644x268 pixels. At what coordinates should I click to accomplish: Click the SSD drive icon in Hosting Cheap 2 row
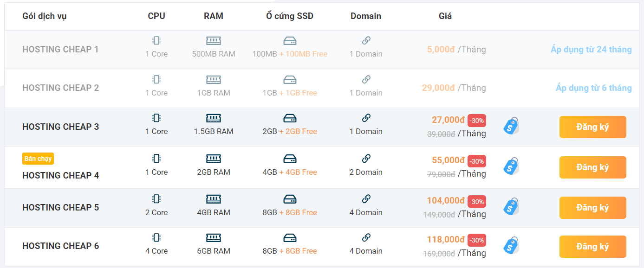(290, 79)
